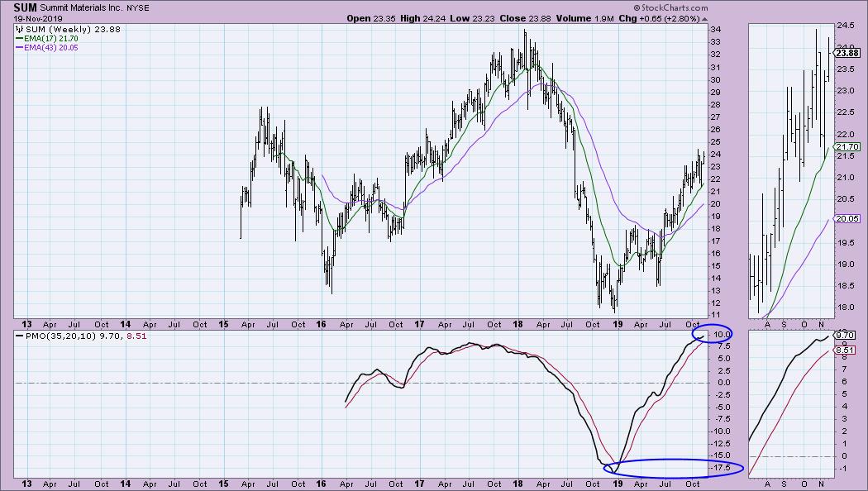Click the Low 23.23 value in the header

pyautogui.click(x=474, y=18)
